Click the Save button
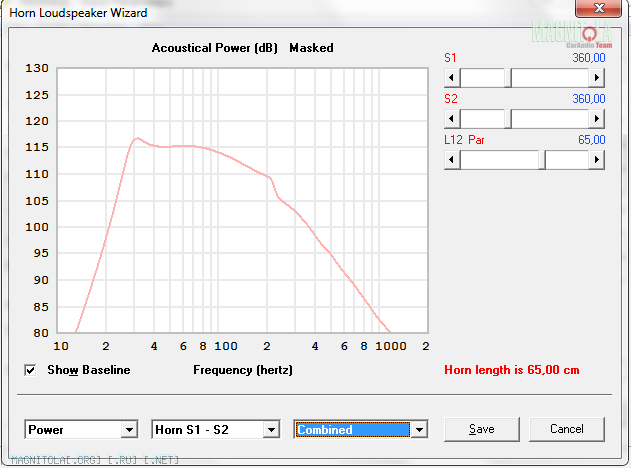The height and width of the screenshot is (469, 632). pos(482,429)
